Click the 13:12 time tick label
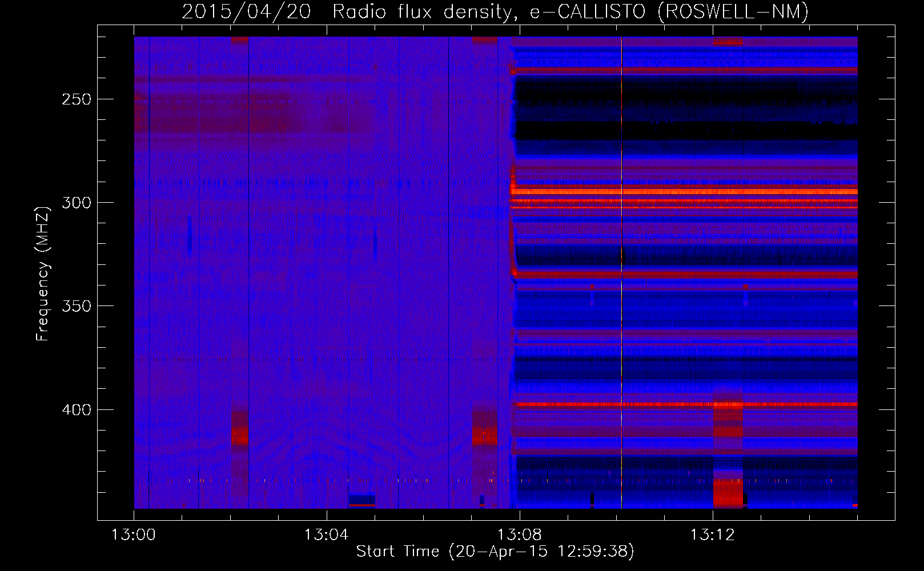Image resolution: width=924 pixels, height=571 pixels. click(x=712, y=534)
